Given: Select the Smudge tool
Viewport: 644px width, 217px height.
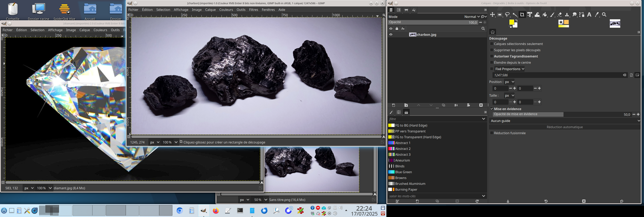Looking at the screenshot, I should point(575,15).
